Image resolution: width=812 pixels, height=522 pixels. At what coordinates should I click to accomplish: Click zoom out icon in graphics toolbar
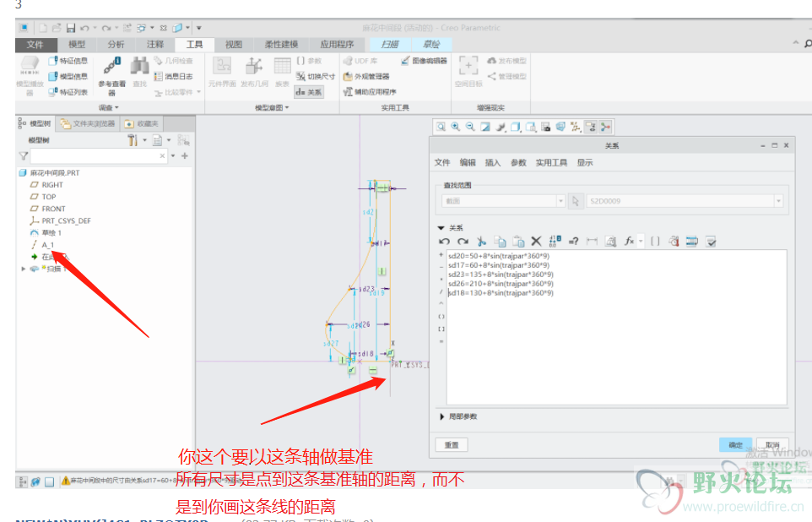(470, 127)
